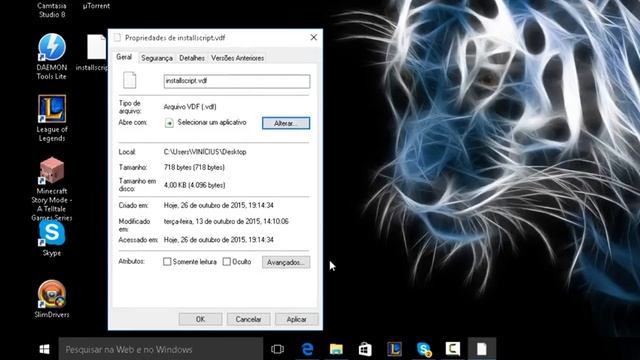Open the Windows Start menu
This screenshot has height=360, width=640.
point(44,349)
